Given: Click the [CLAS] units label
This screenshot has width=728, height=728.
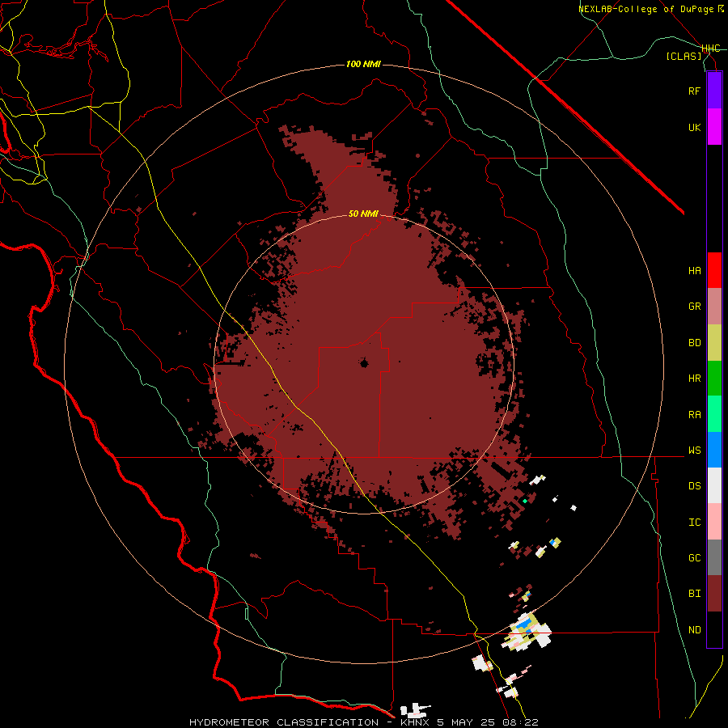Looking at the screenshot, I should pos(684,56).
